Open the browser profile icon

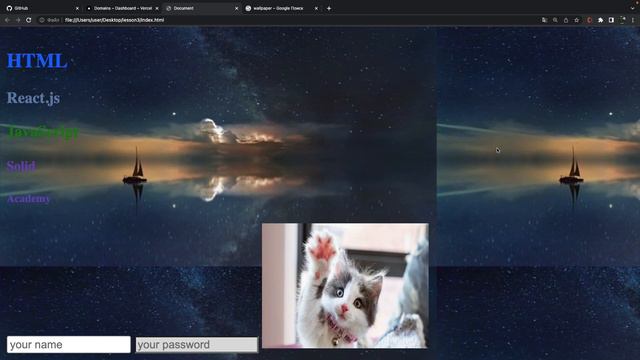click(x=622, y=20)
